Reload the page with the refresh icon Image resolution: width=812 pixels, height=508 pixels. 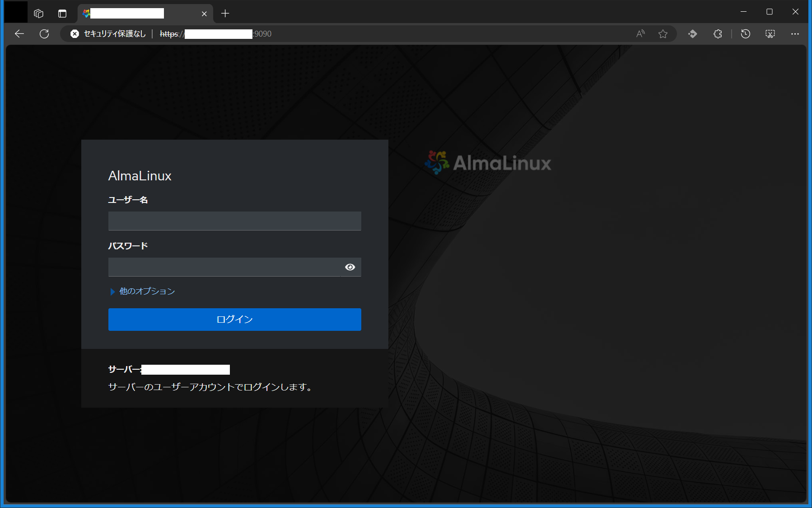coord(44,33)
